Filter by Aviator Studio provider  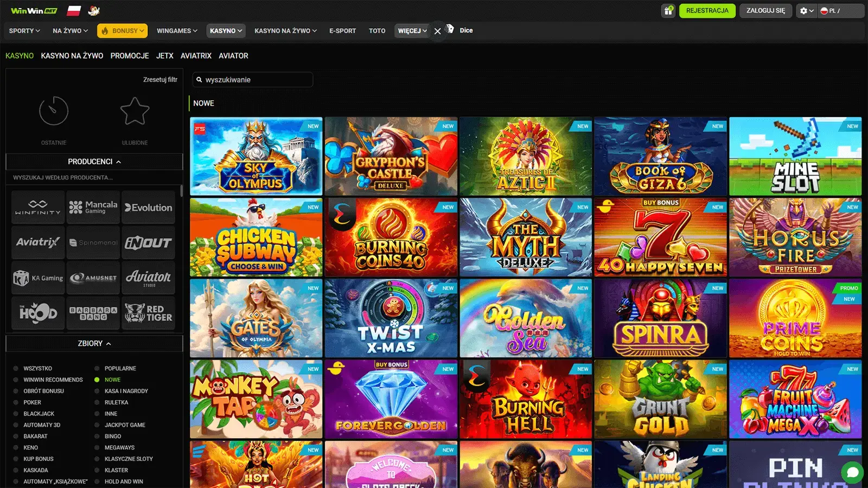point(148,278)
